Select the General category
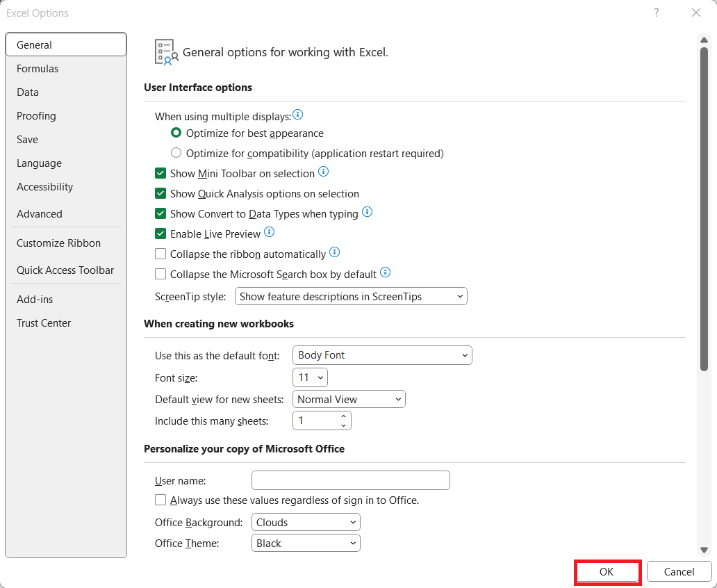The image size is (717, 588). pos(66,45)
